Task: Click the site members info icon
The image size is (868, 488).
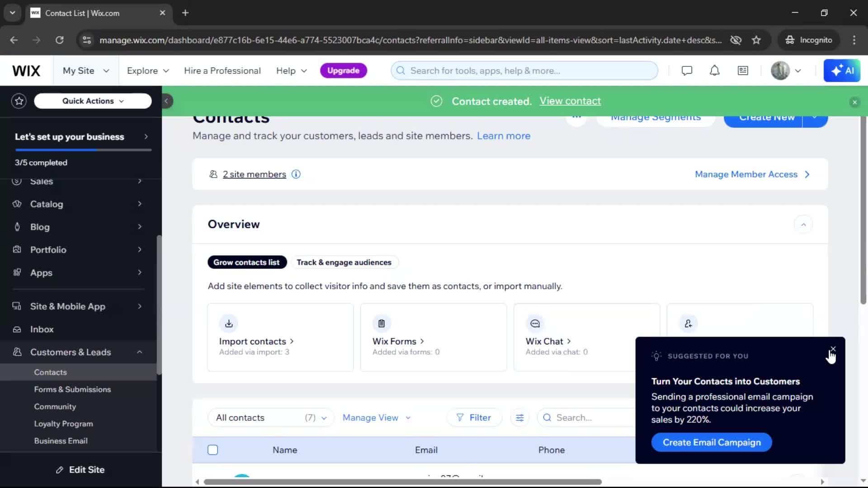Action: [x=296, y=174]
